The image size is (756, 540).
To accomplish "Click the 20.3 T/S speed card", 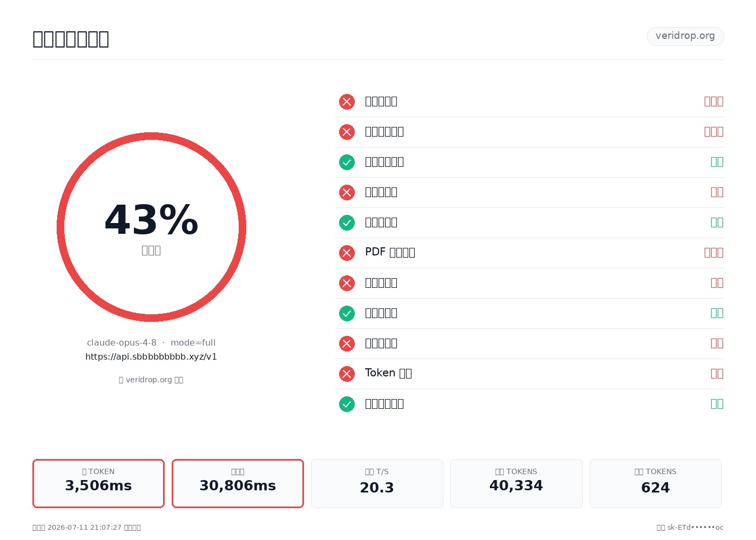I will [377, 483].
